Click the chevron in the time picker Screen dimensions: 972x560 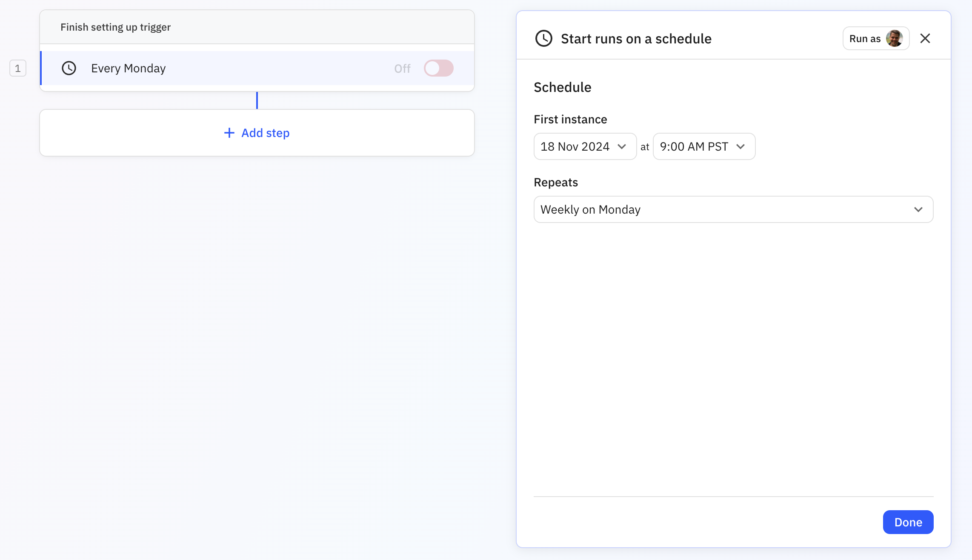click(x=740, y=147)
